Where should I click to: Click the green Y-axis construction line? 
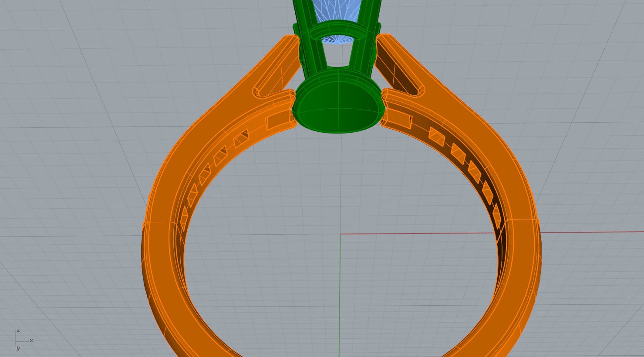tap(340, 296)
